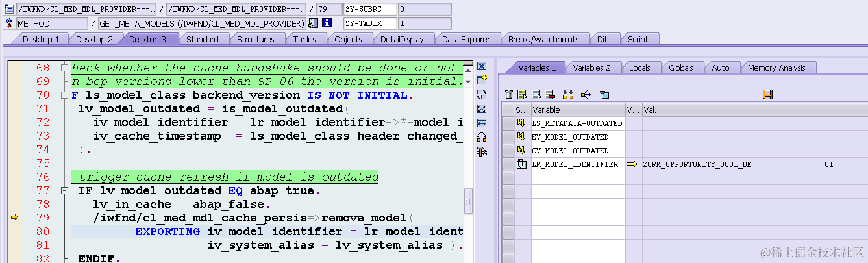The width and height of the screenshot is (868, 263).
Task: Click the swap tool icon in the vertical toolbar
Action: 482,95
